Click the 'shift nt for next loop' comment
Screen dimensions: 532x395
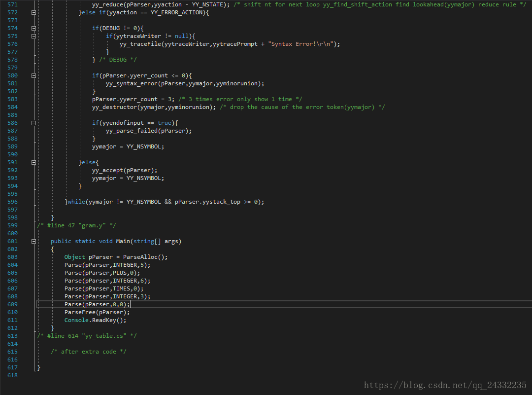tap(380, 4)
